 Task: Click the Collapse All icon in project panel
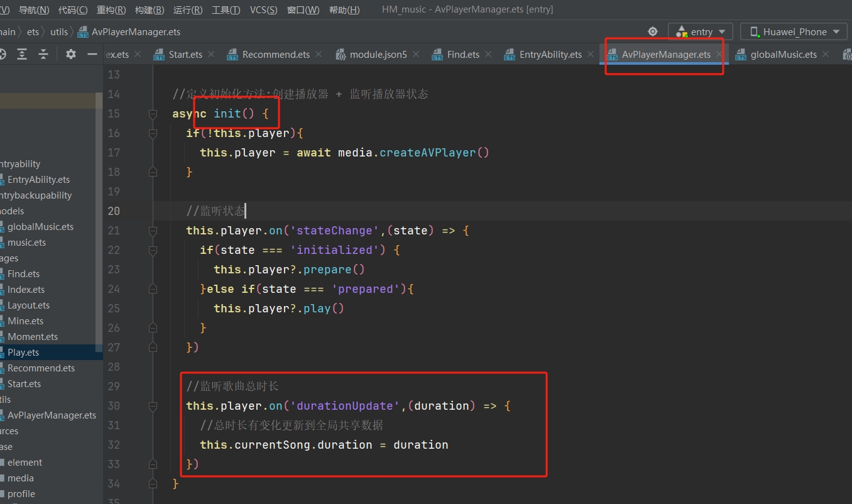(43, 54)
